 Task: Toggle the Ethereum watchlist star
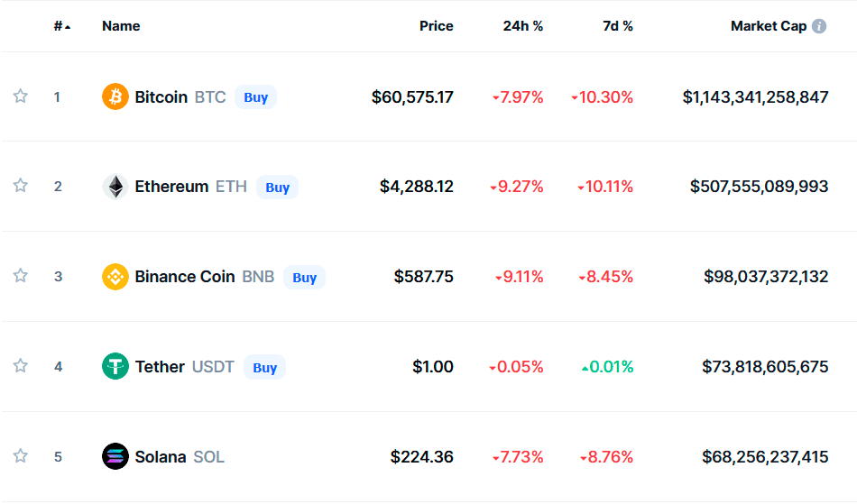click(x=21, y=186)
